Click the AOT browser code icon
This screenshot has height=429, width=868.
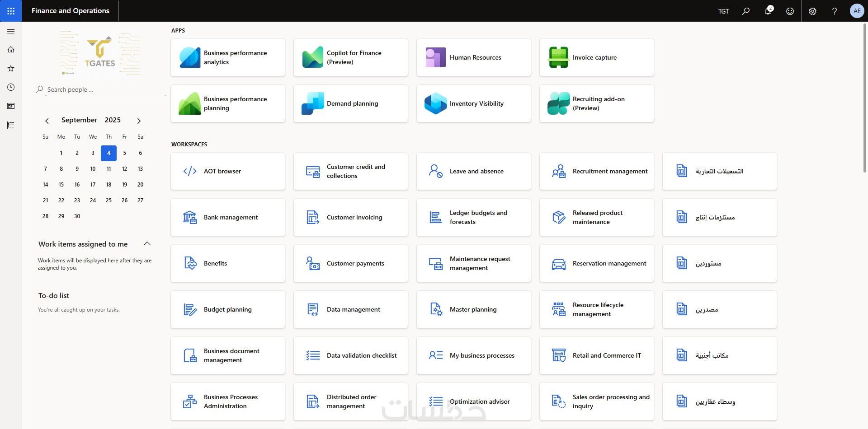pos(190,171)
